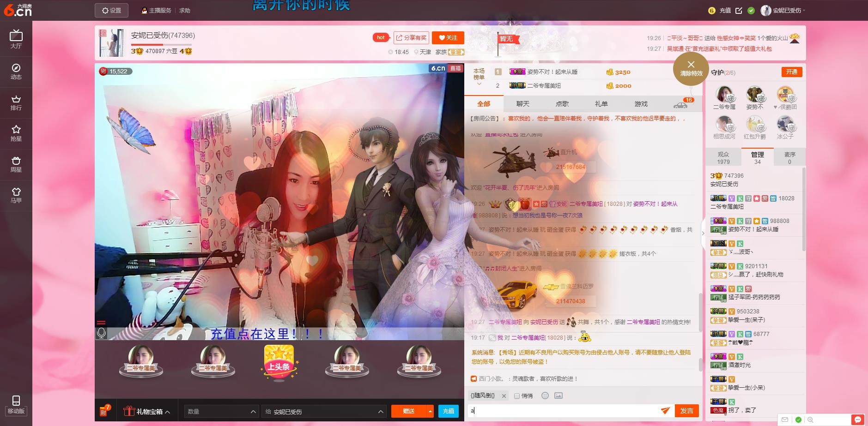Click the car icon with 16 badge
The height and width of the screenshot is (426, 868).
click(x=683, y=103)
